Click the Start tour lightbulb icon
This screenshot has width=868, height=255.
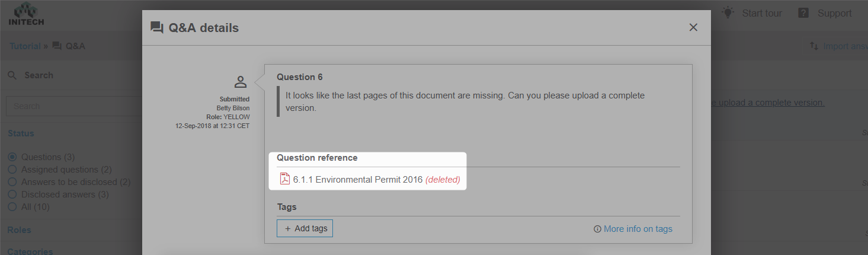point(728,12)
